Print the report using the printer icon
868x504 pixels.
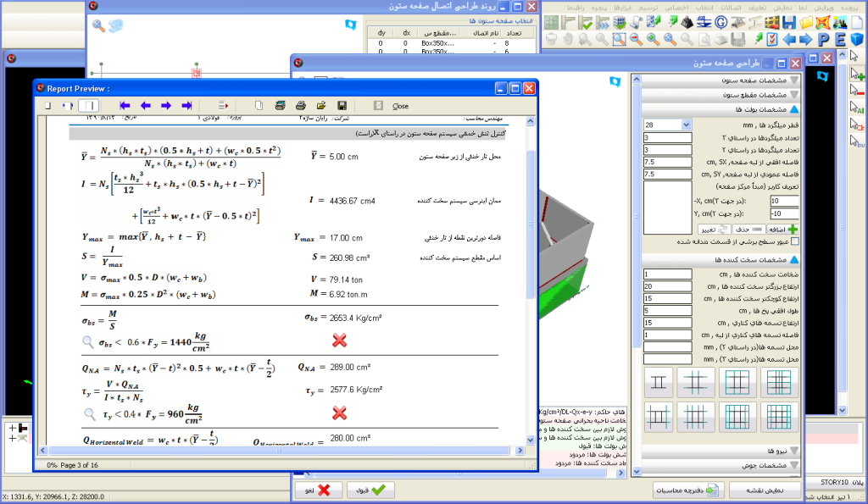click(x=300, y=106)
